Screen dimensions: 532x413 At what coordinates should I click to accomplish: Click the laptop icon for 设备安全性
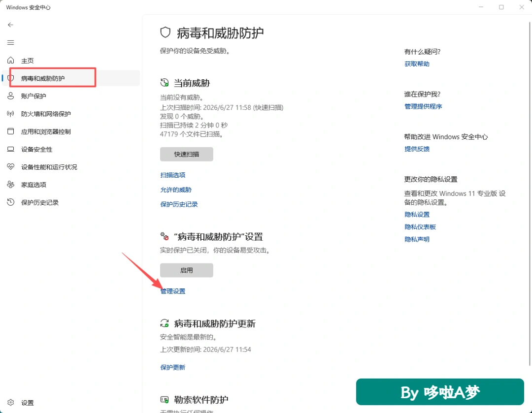pyautogui.click(x=10, y=149)
